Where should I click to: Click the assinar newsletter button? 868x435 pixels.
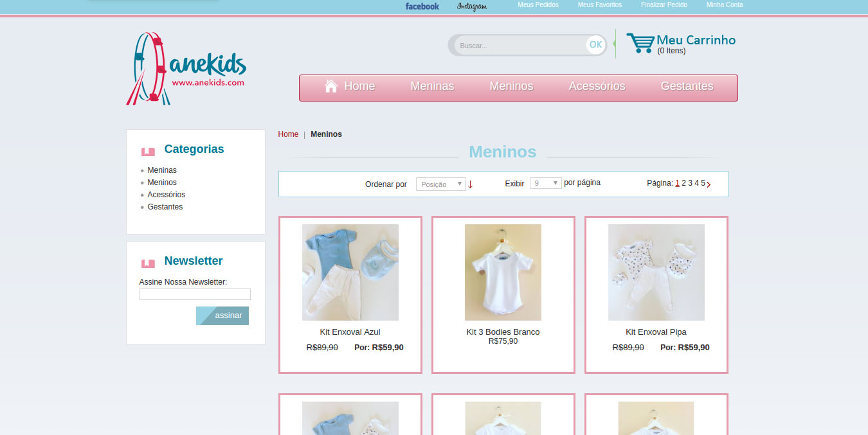click(x=222, y=315)
